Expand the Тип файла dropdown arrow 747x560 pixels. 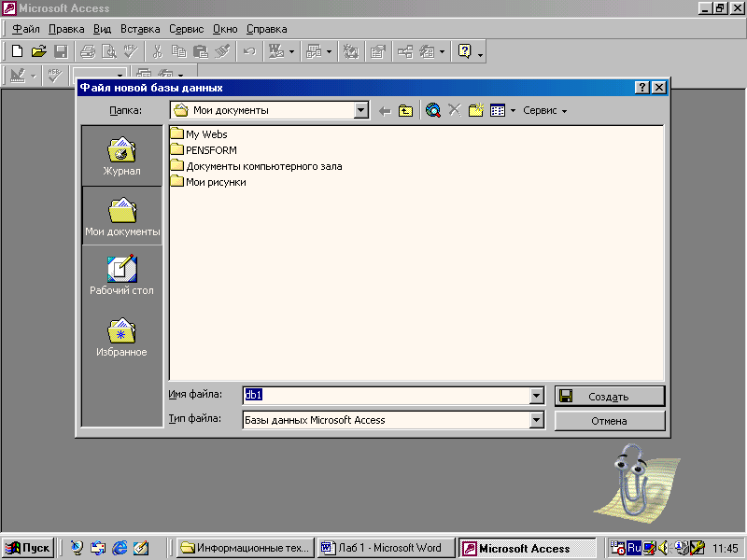pos(536,420)
